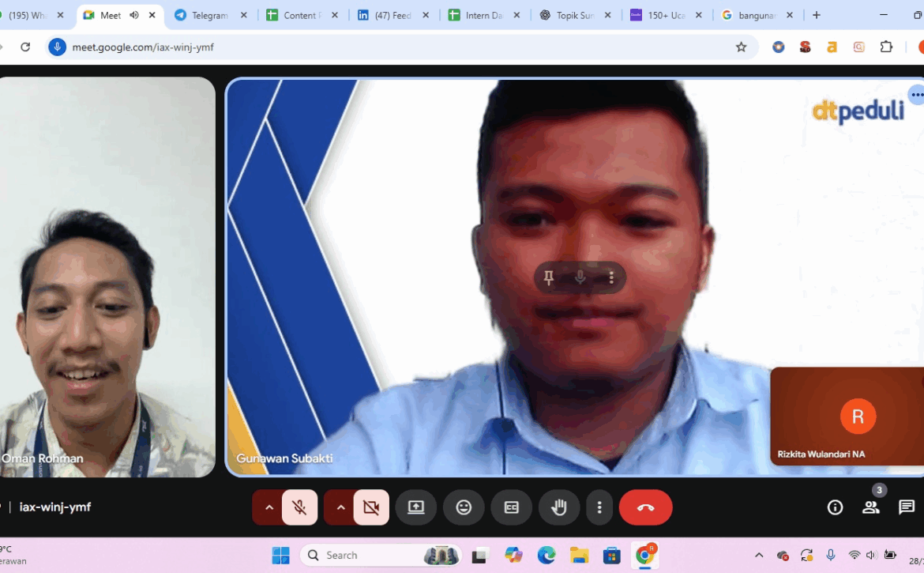Screen dimensions: 924x573
Task: Turn on the camera
Action: point(371,507)
